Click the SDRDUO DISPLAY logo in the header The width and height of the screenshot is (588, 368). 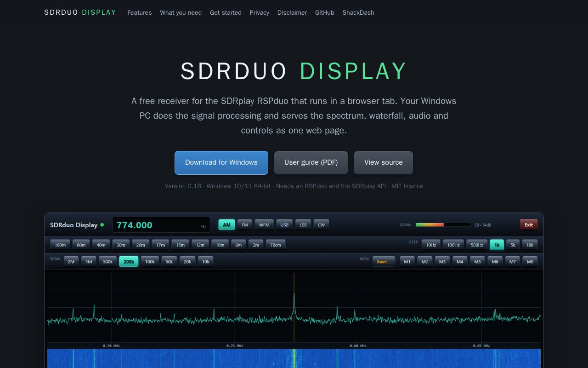tap(80, 12)
